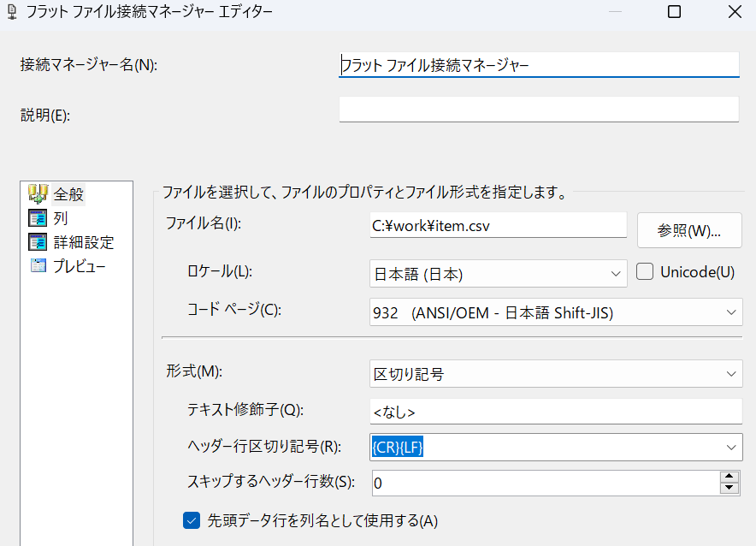
Task: Close the フラット ファイル接続マネージャー エディター window
Action: [x=735, y=12]
